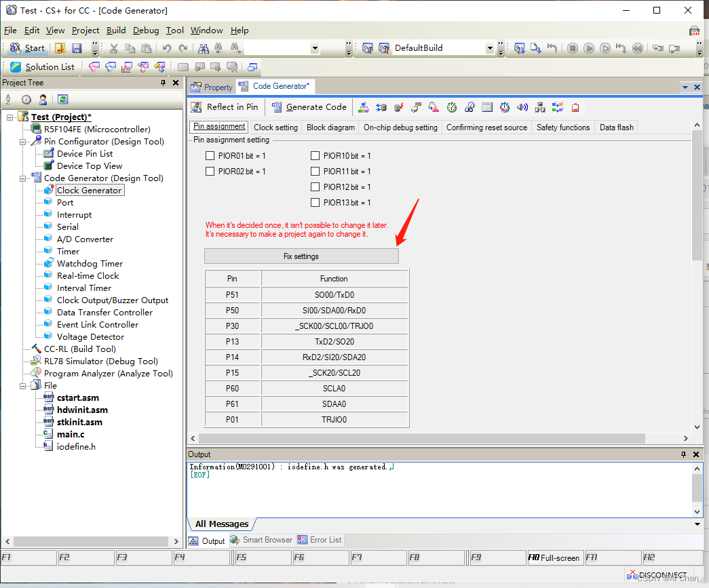Viewport: 709px width, 588px height.
Task: Click the F10 Full-screen function key button
Action: click(554, 557)
